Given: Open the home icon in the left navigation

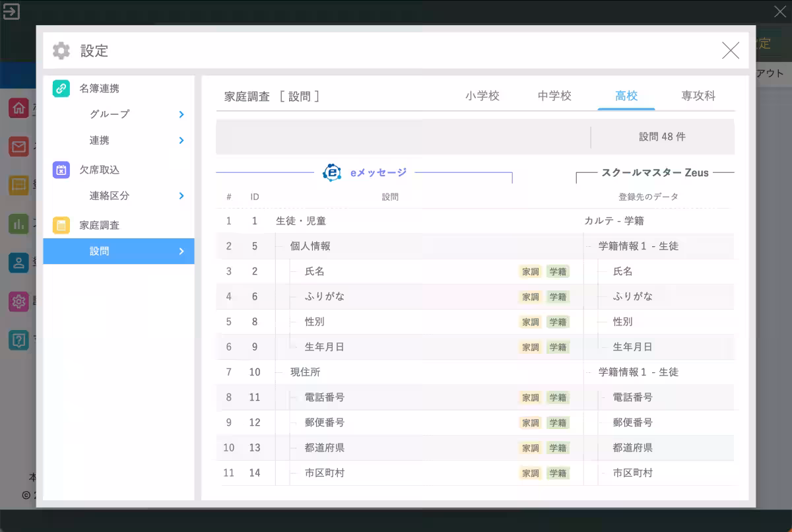Looking at the screenshot, I should [20, 108].
